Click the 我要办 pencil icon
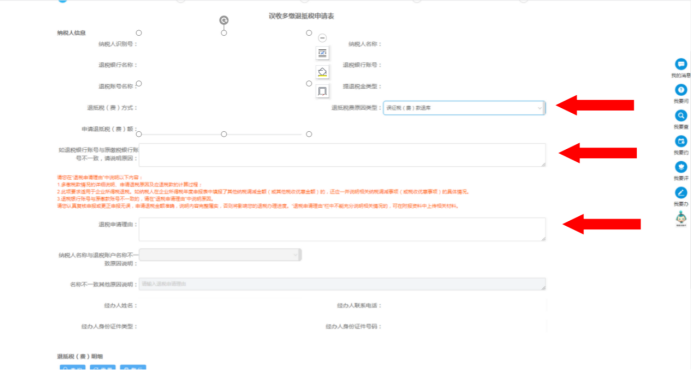Image resolution: width=691 pixels, height=370 pixels. [x=681, y=192]
